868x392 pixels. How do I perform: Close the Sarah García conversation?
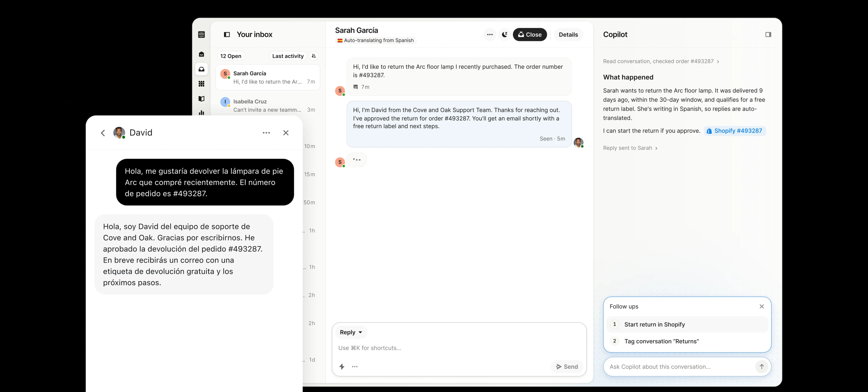coord(530,34)
